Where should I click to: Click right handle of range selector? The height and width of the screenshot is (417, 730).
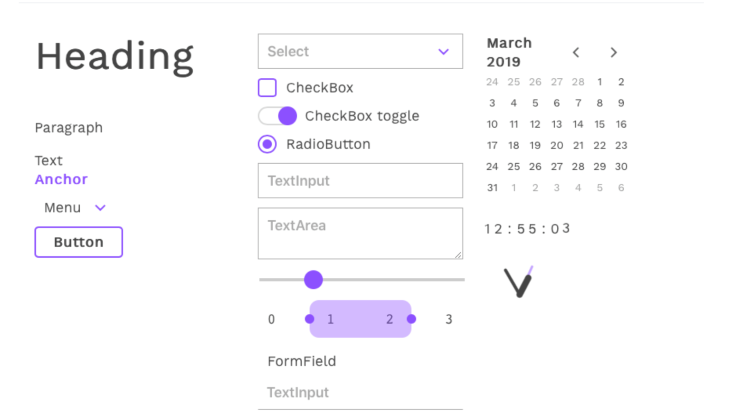click(411, 319)
